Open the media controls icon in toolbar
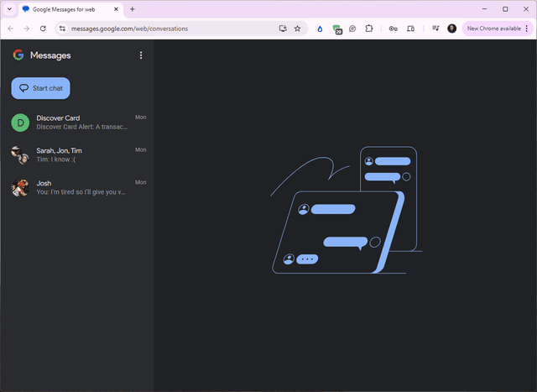 435,28
